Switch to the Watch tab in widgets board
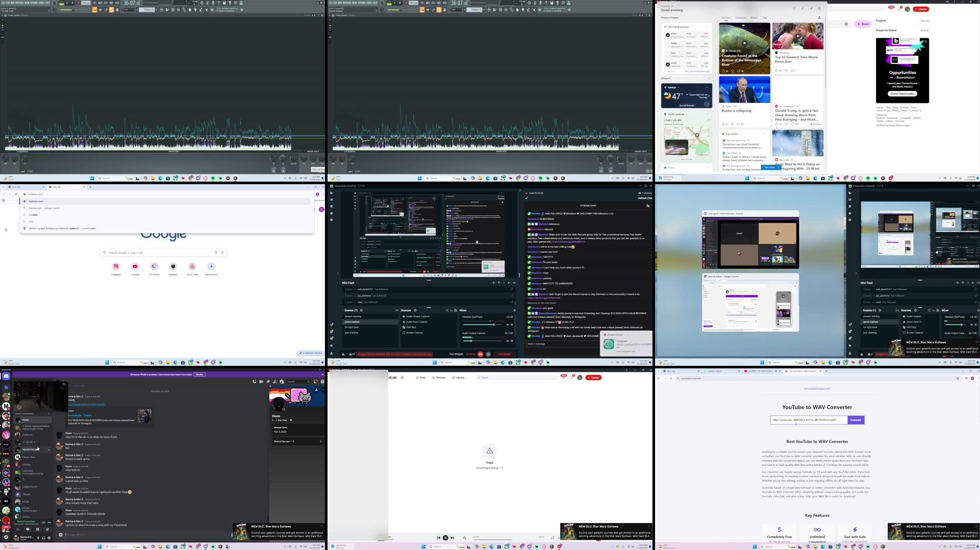 754,17
